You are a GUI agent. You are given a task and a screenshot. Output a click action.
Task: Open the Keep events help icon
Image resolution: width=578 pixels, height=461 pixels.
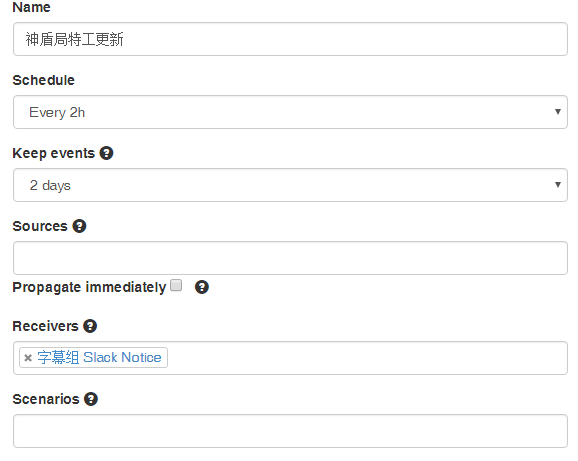coord(107,153)
